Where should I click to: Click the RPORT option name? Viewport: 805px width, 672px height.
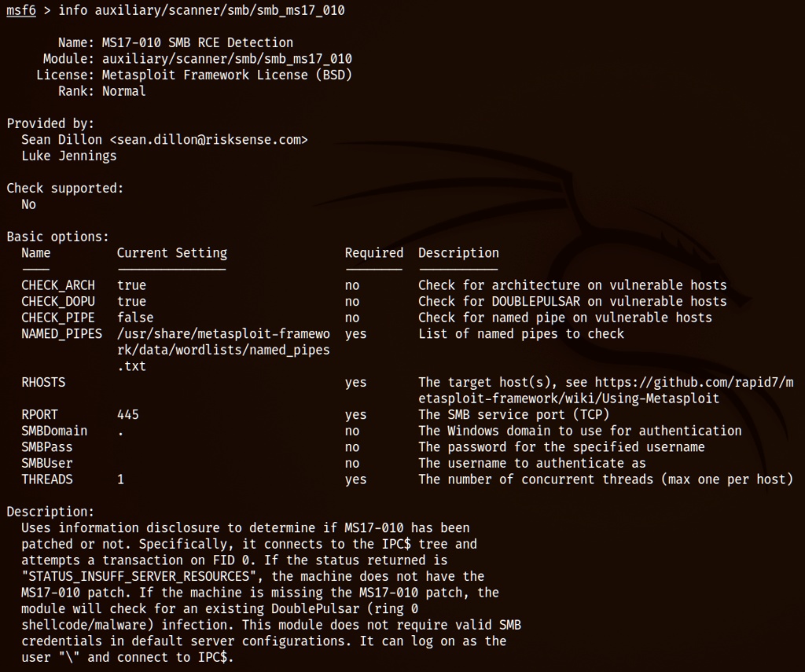[39, 415]
